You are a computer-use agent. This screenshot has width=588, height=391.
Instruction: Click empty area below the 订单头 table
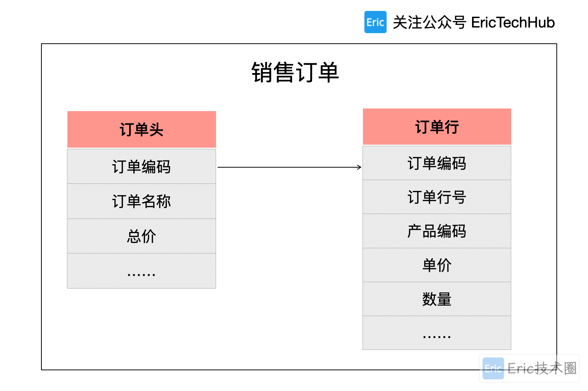(142, 328)
